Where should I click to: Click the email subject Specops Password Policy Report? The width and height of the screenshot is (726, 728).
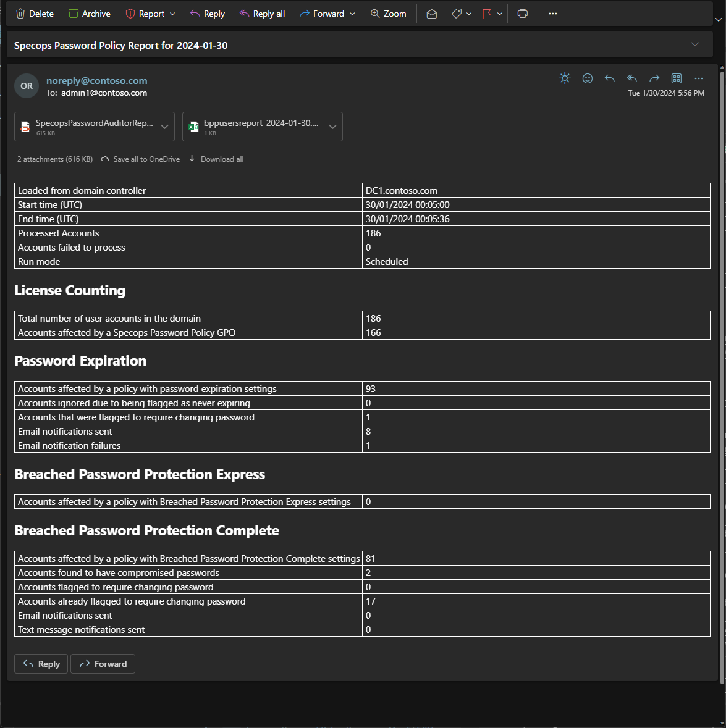tap(120, 46)
